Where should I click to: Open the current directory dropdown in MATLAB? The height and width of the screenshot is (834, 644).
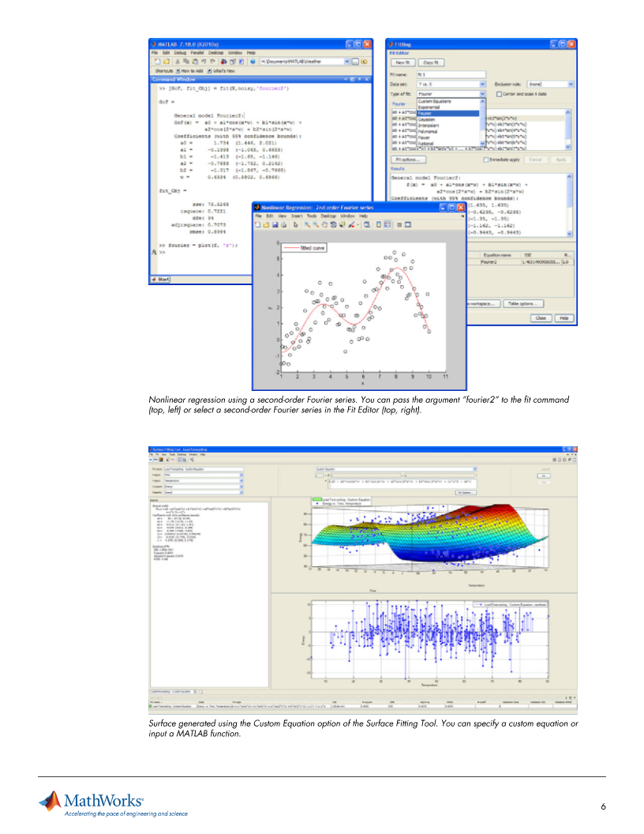347,62
